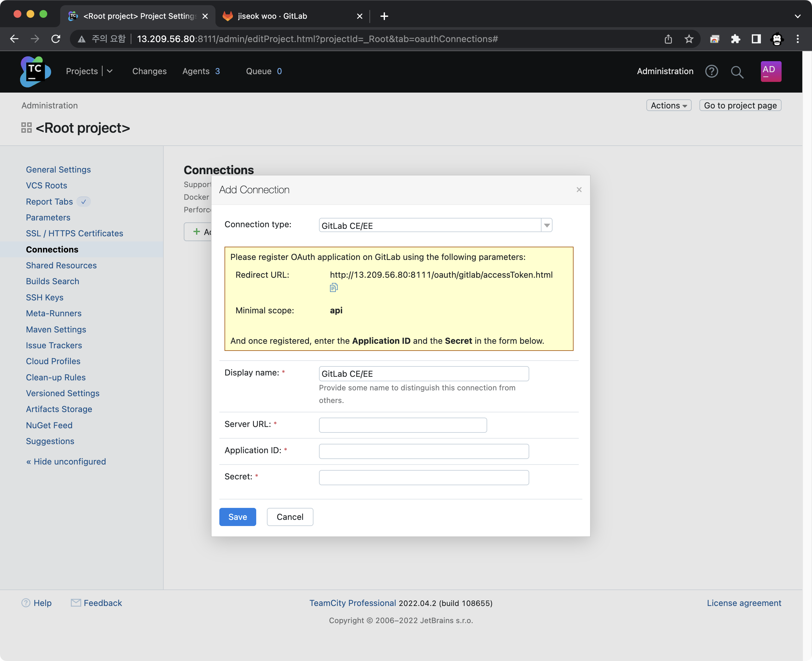Click the screenshot extension icon in toolbar
The image size is (812, 661).
click(714, 39)
